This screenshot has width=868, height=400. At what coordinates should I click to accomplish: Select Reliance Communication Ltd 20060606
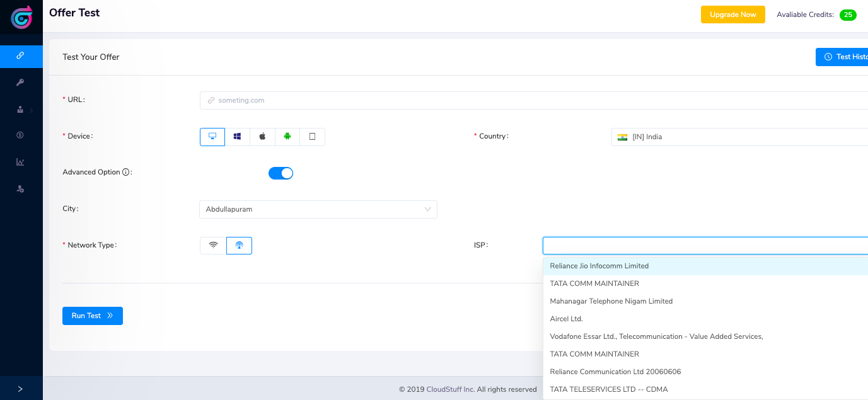click(x=705, y=372)
